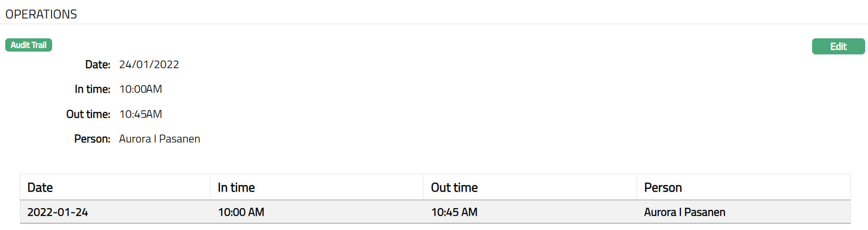Viewport: 868px width, 230px height.
Task: Click the divider line under OPERATIONS heading
Action: tap(434, 24)
